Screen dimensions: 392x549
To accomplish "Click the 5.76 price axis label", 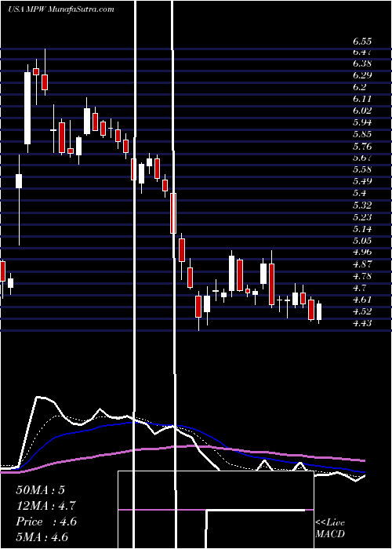I will pos(362,146).
